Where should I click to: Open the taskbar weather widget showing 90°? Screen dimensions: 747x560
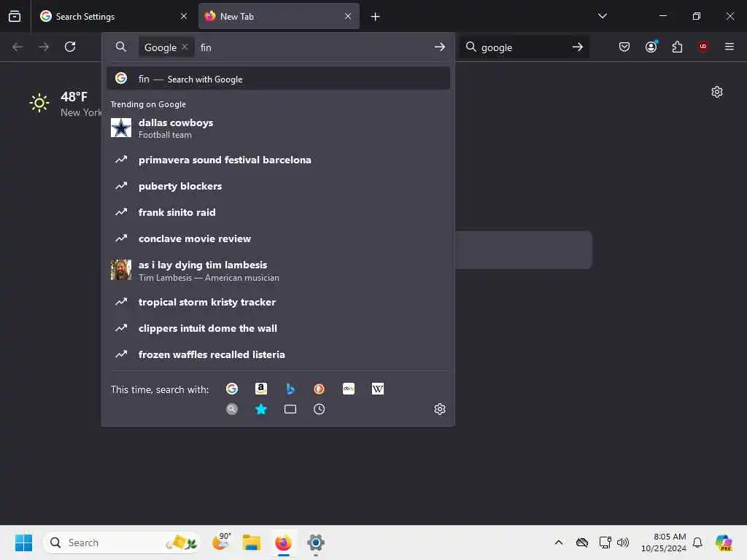[x=221, y=542]
